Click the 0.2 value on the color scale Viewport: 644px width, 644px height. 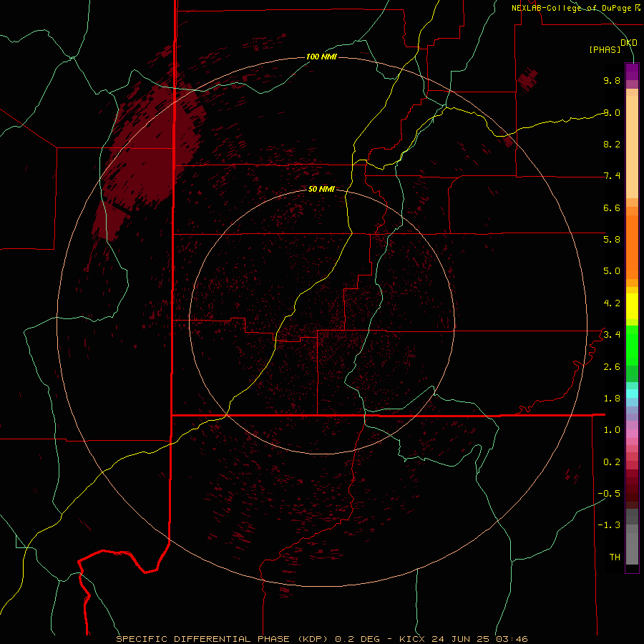pos(612,462)
